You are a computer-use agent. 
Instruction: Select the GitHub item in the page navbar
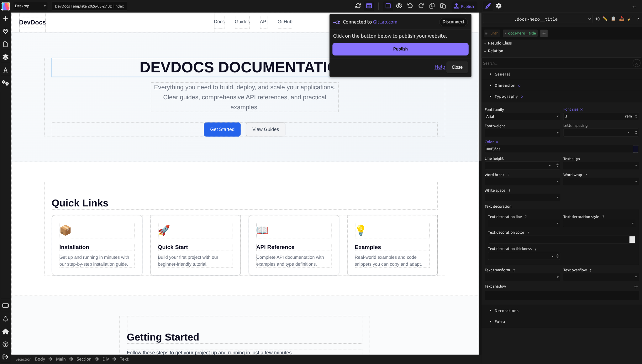284,22
